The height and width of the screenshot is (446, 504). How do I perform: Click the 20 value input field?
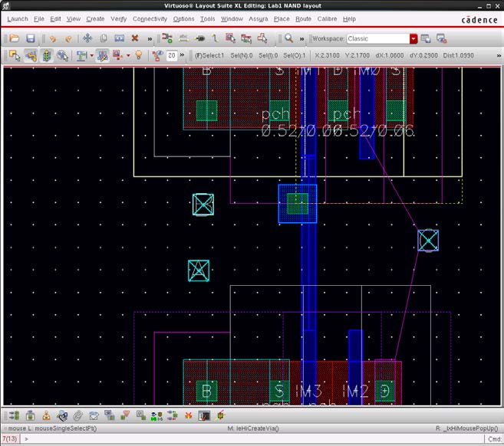172,55
